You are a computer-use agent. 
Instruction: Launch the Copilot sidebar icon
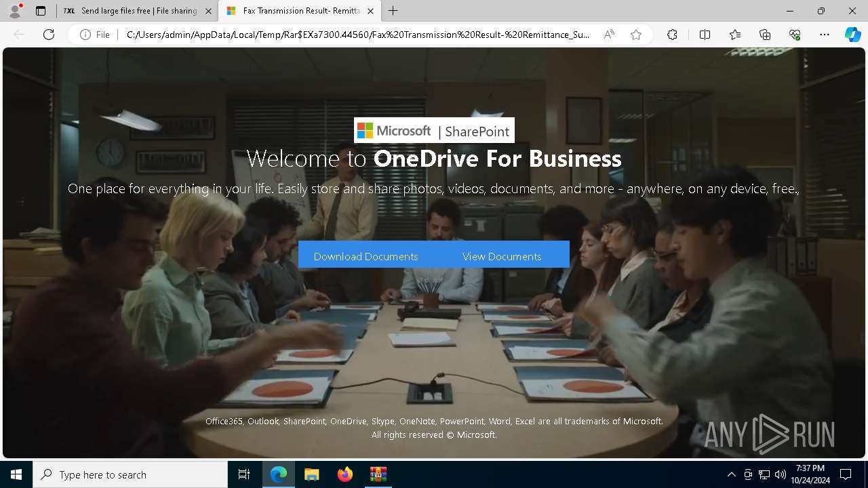click(852, 35)
